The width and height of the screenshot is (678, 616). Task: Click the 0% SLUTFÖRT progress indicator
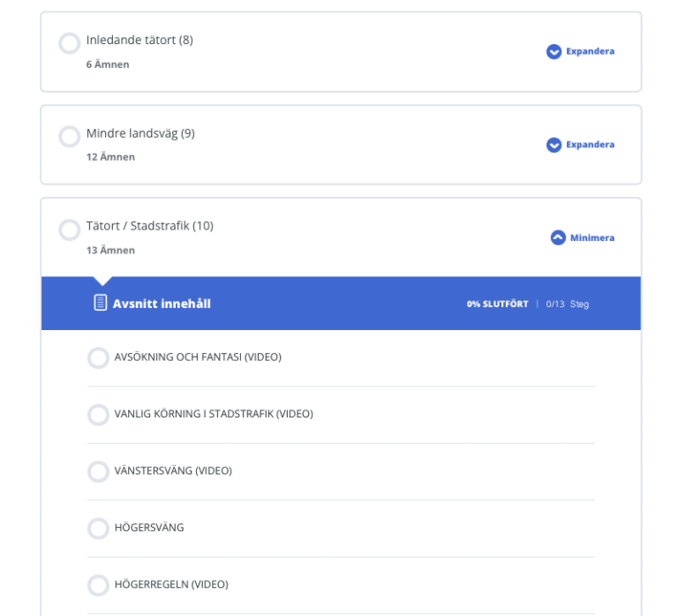tap(497, 304)
